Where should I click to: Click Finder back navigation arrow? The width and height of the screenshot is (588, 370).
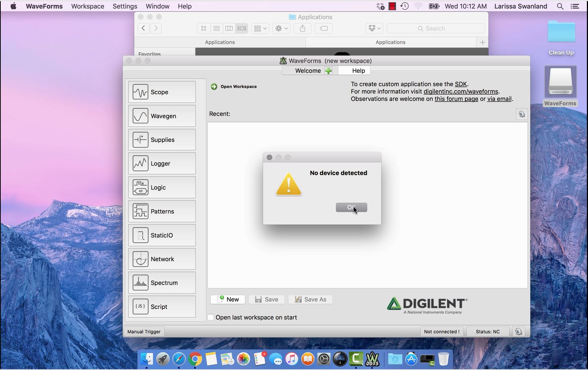143,28
